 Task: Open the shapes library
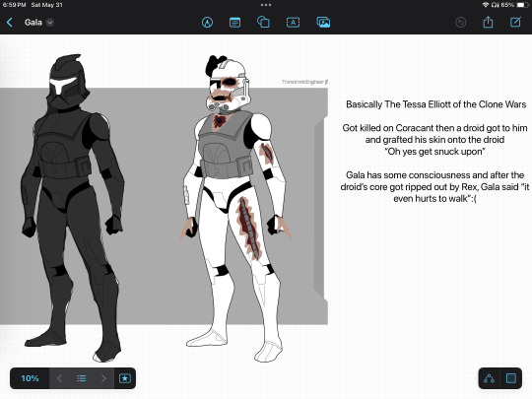tap(263, 23)
